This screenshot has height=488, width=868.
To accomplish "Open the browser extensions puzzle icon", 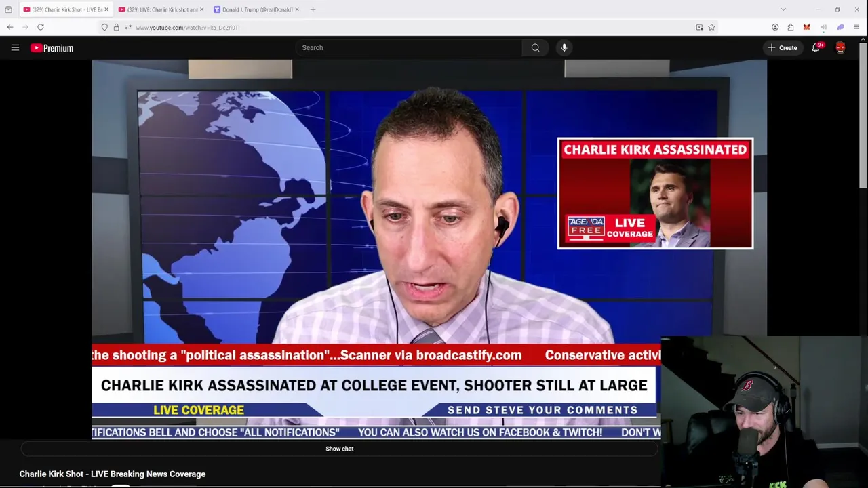I will [791, 27].
